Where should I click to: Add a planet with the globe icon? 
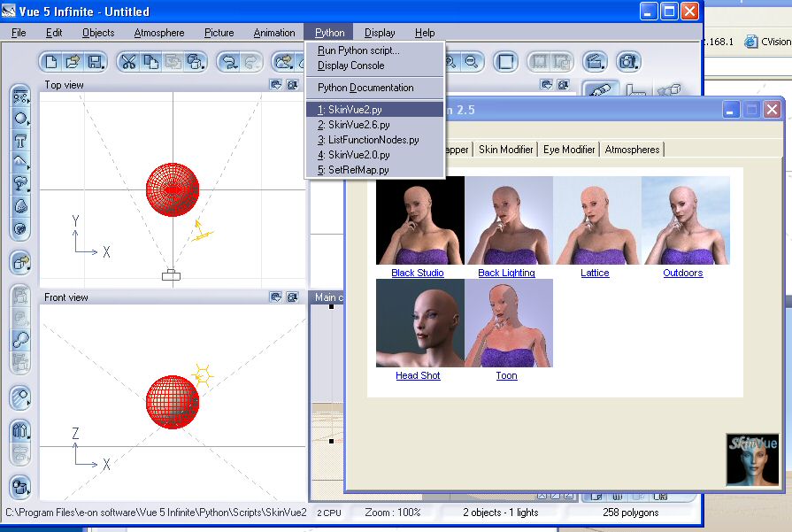(x=20, y=228)
